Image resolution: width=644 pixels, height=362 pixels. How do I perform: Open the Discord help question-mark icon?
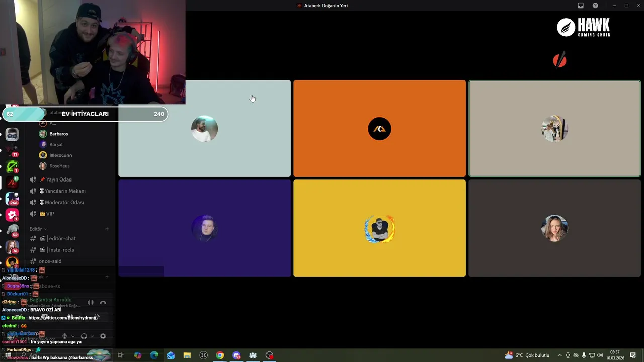[x=596, y=6]
